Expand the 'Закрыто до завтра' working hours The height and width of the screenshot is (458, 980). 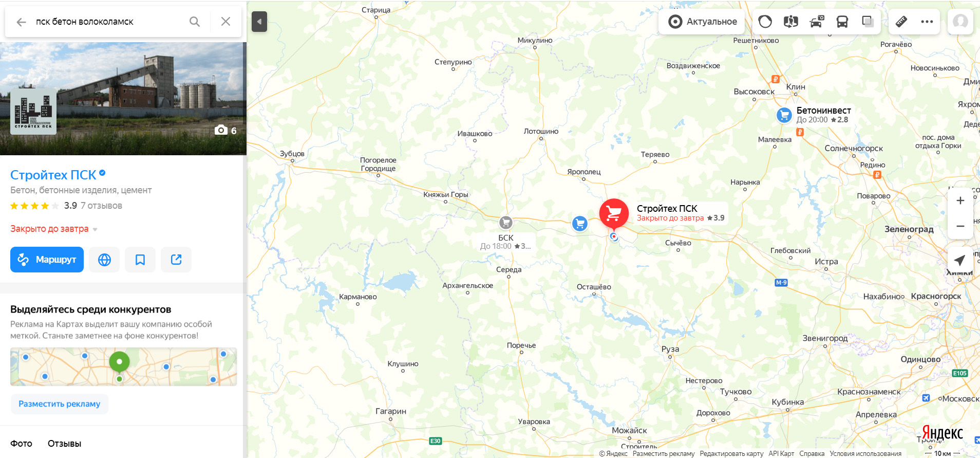(x=54, y=229)
